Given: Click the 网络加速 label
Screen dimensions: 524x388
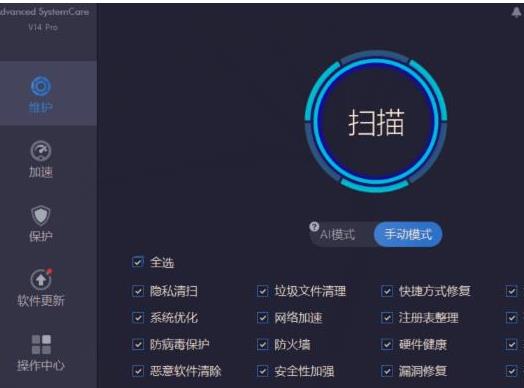Looking at the screenshot, I should (298, 317).
